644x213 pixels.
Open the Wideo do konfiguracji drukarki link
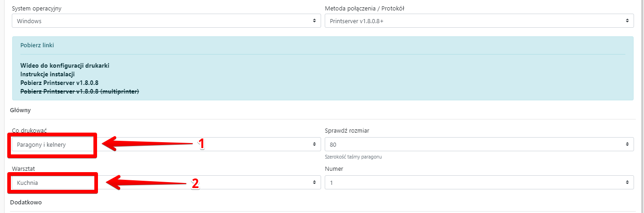coord(65,65)
